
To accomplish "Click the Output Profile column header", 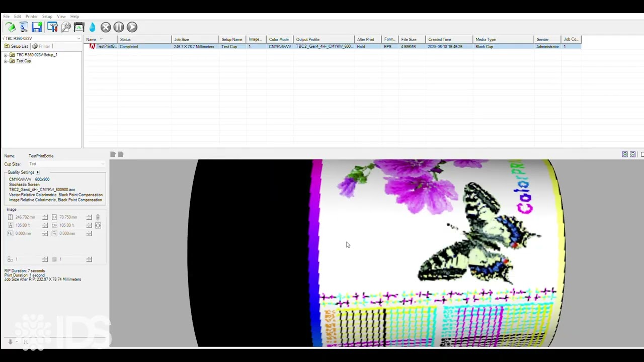I will (x=324, y=39).
